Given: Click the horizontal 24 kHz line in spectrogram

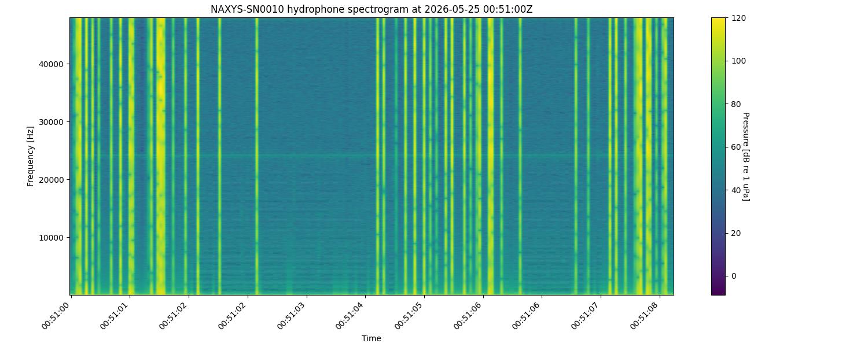Looking at the screenshot, I should point(372,156).
